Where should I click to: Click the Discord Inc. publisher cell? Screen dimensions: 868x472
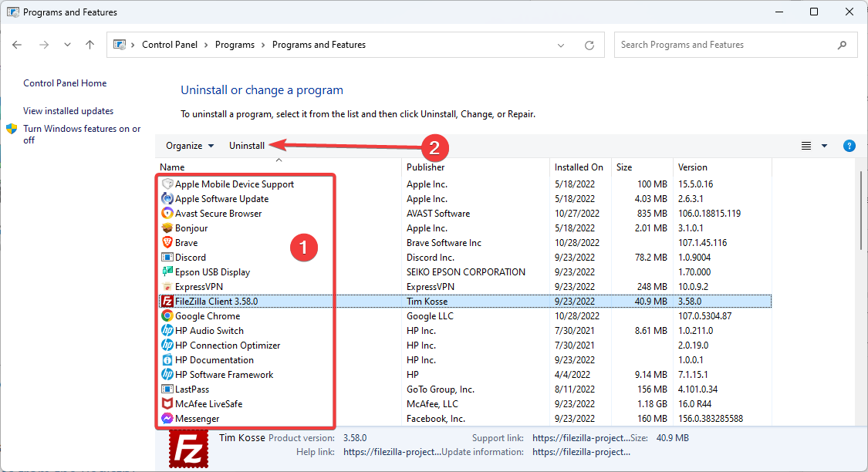pos(430,258)
